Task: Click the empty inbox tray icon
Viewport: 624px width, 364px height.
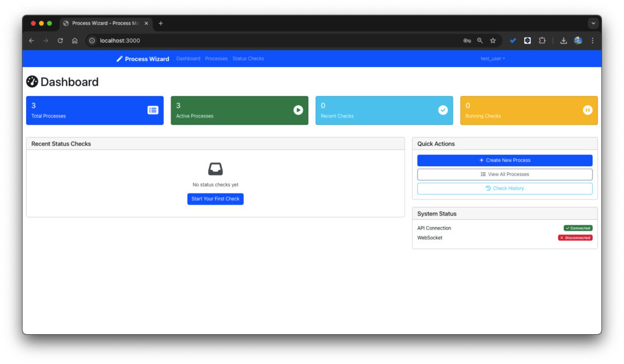Action: (x=215, y=169)
